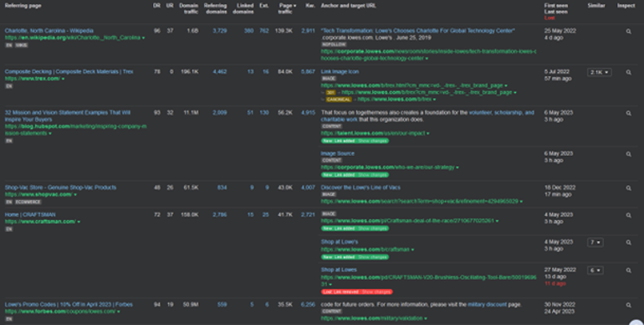Sort by Ext. column header

(x=264, y=6)
